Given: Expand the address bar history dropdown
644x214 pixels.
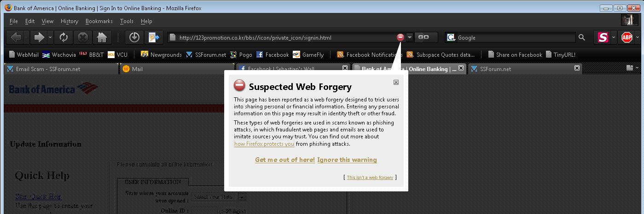Looking at the screenshot, I should coord(410,37).
